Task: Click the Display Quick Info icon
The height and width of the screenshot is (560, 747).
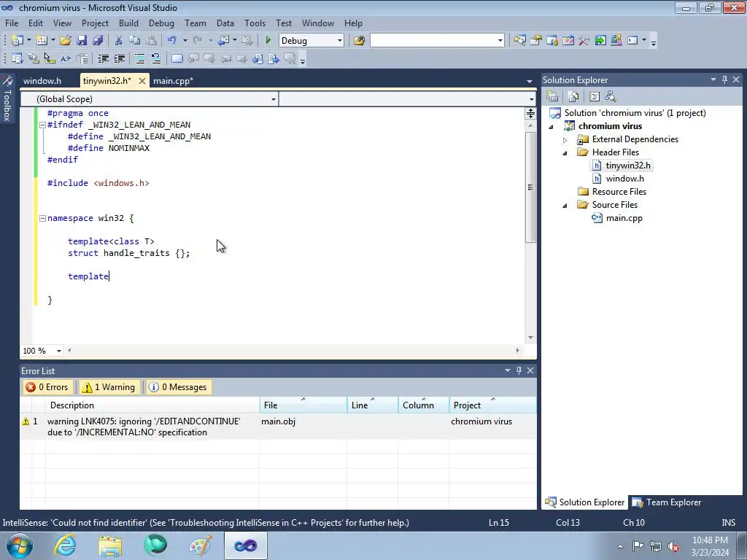Action: click(50, 58)
